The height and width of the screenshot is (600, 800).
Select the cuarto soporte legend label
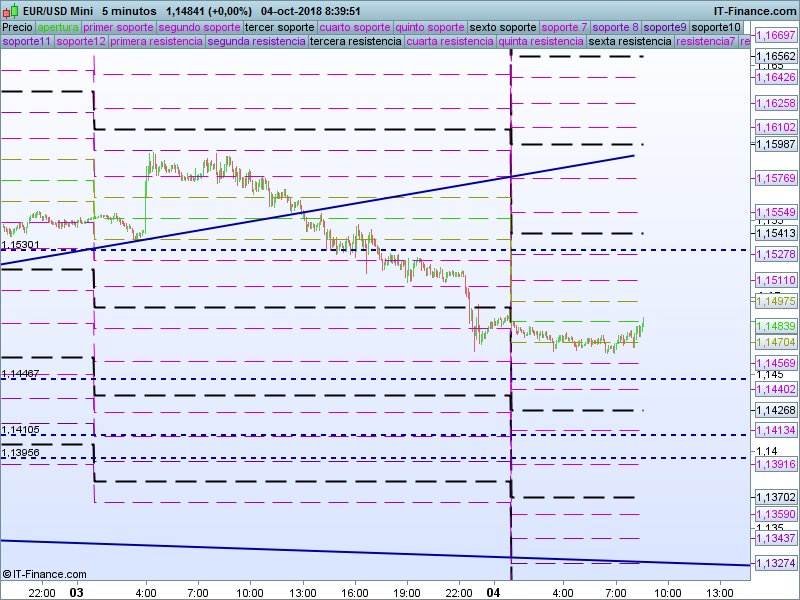[x=355, y=27]
